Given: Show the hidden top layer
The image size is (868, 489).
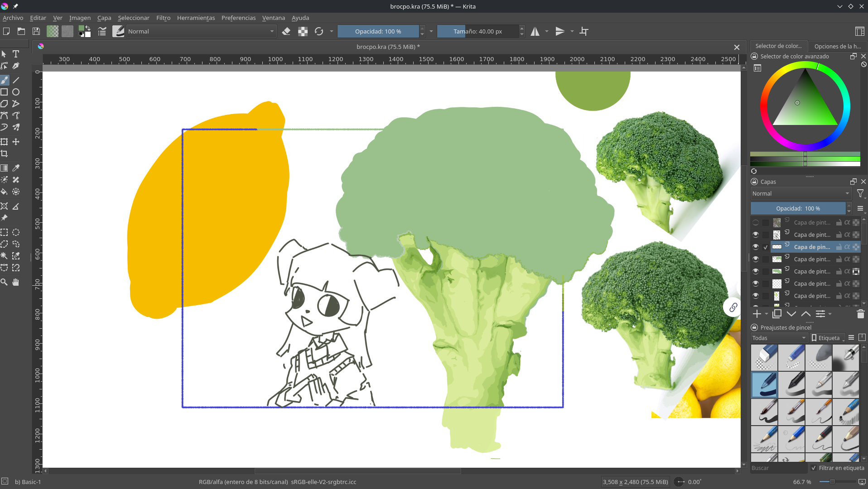Looking at the screenshot, I should 755,222.
